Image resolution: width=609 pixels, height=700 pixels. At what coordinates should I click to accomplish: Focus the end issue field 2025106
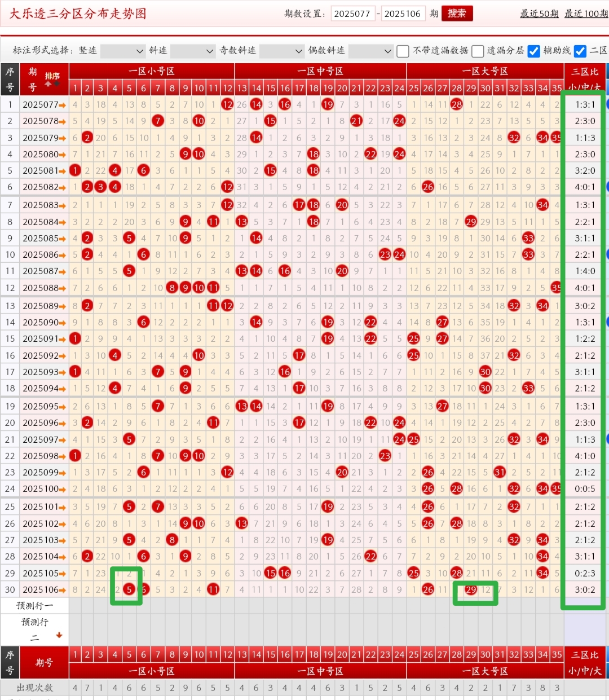[403, 14]
